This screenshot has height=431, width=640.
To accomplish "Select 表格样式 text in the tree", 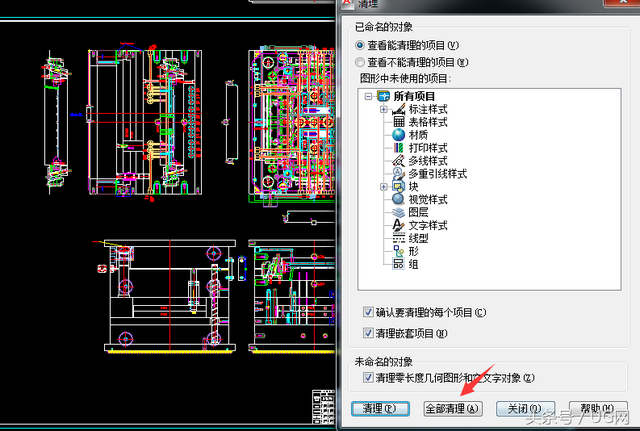I will tap(428, 122).
